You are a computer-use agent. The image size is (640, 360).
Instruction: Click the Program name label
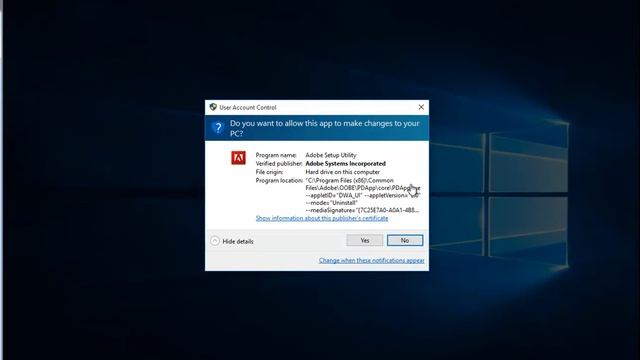click(x=276, y=155)
